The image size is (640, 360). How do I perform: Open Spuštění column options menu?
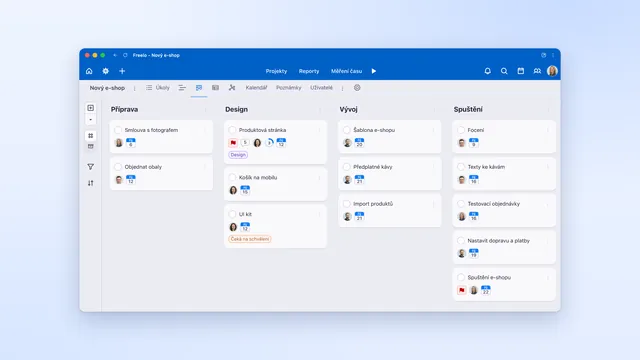tap(548, 109)
